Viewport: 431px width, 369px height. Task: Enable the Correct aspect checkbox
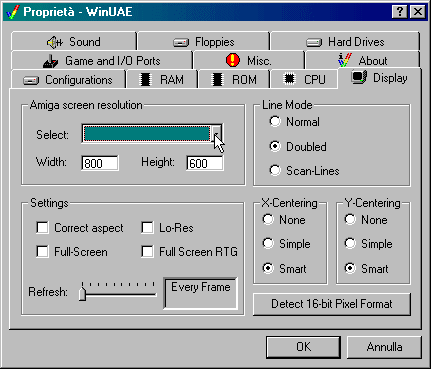[x=42, y=228]
